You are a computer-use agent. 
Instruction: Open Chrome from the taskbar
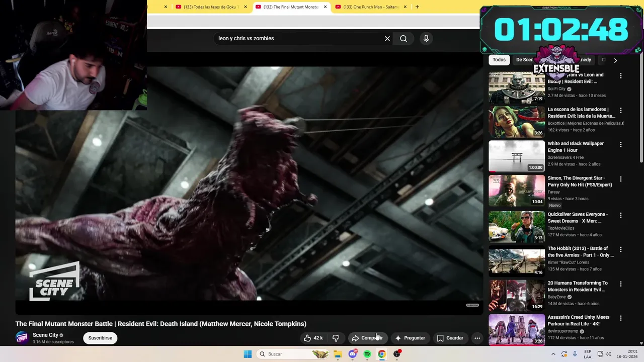click(x=382, y=354)
